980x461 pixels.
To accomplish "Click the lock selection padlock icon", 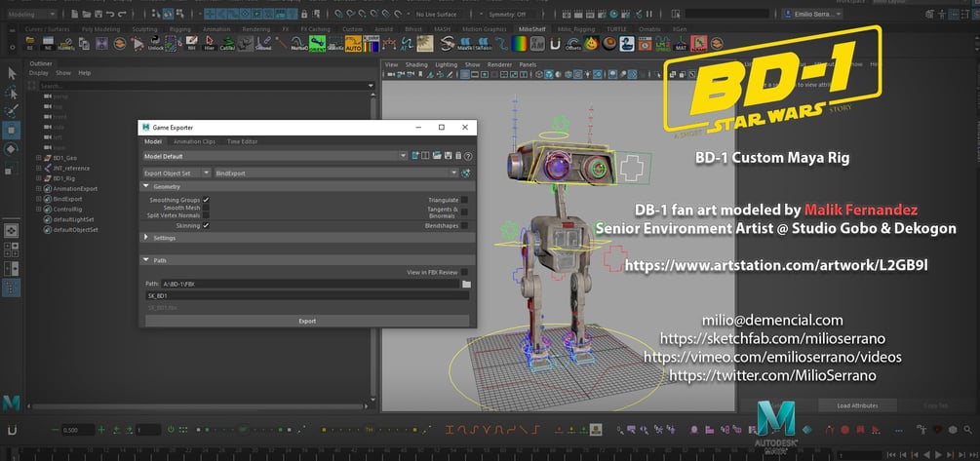I will (x=303, y=14).
